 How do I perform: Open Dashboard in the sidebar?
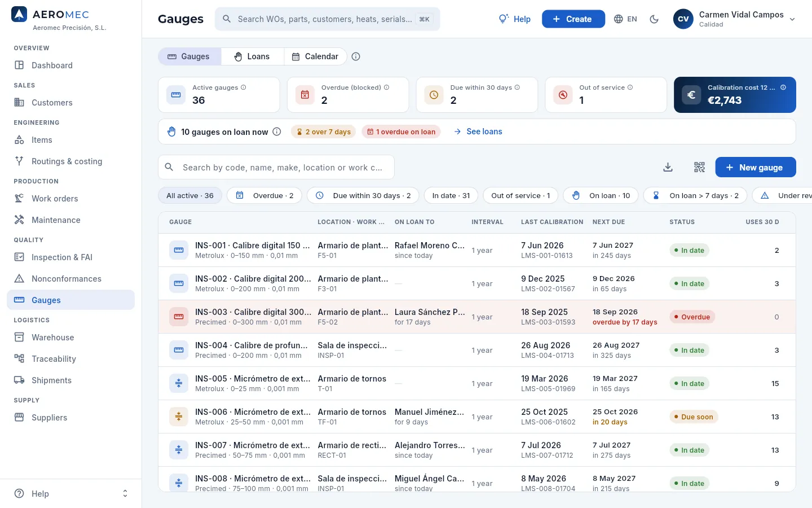click(70, 65)
